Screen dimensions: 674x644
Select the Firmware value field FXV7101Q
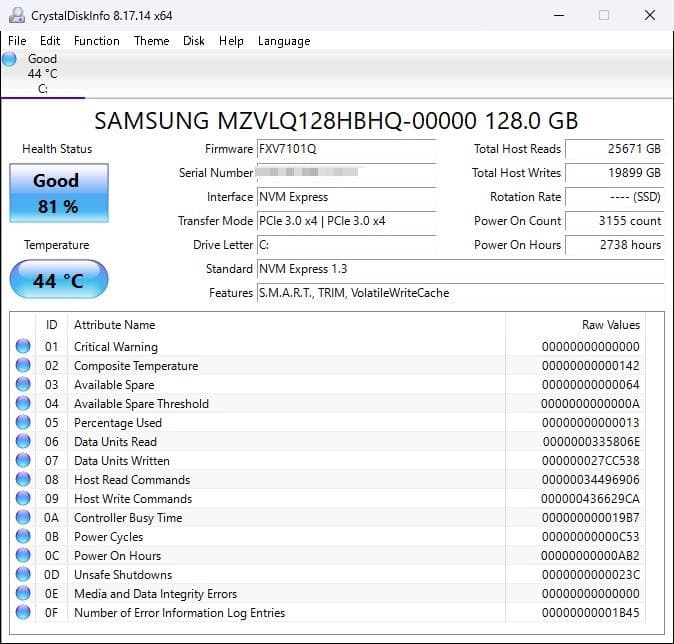tap(346, 149)
